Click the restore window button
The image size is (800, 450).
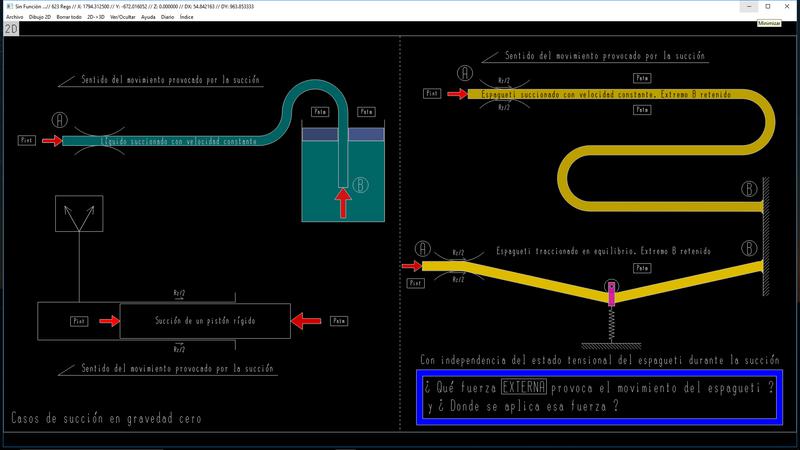point(766,6)
